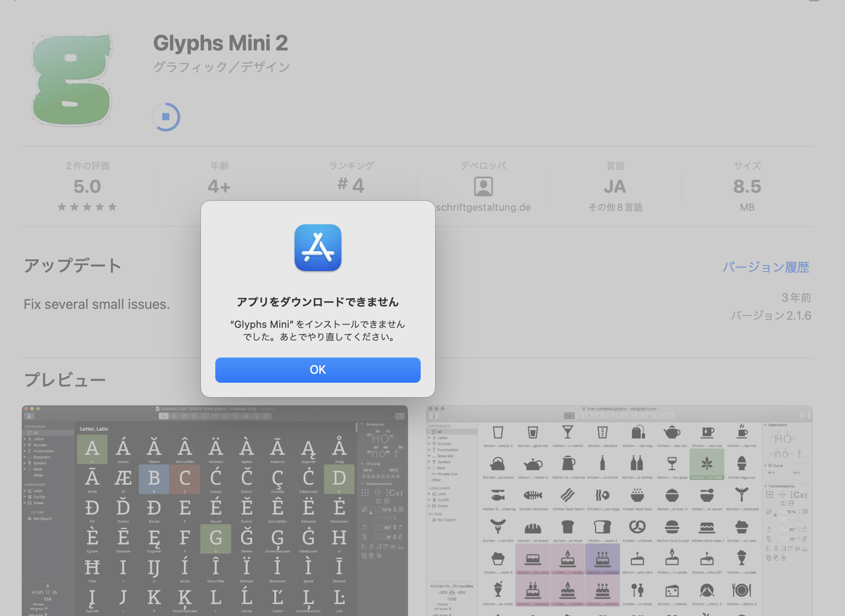Click the グラフィック／デザイン category text
This screenshot has width=845, height=616.
(x=221, y=67)
